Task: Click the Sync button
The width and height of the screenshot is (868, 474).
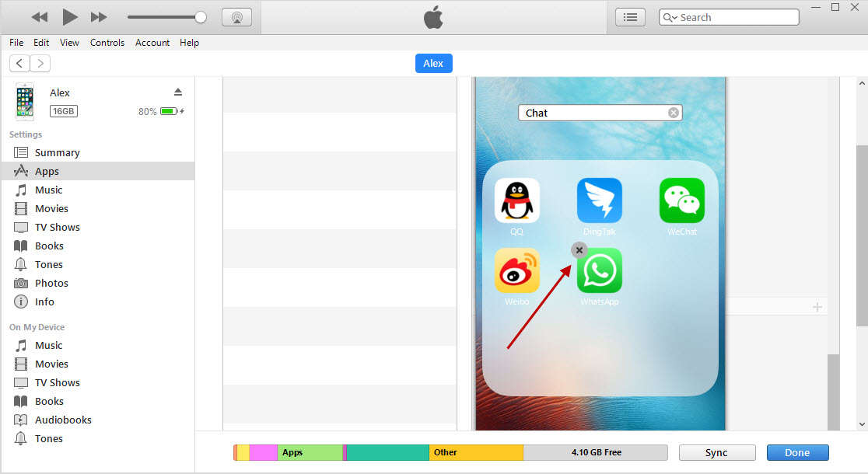Action: click(x=717, y=452)
